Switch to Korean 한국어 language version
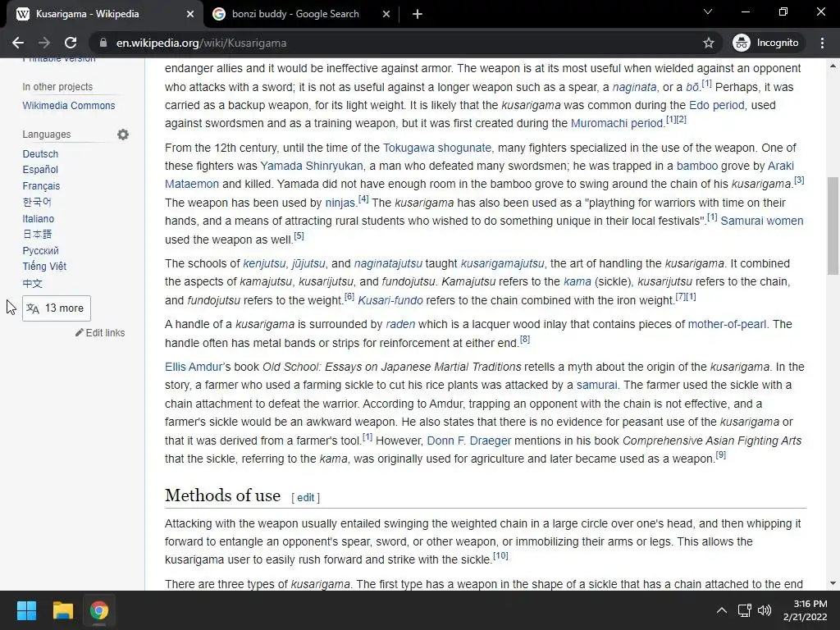This screenshot has height=630, width=840. 37,202
